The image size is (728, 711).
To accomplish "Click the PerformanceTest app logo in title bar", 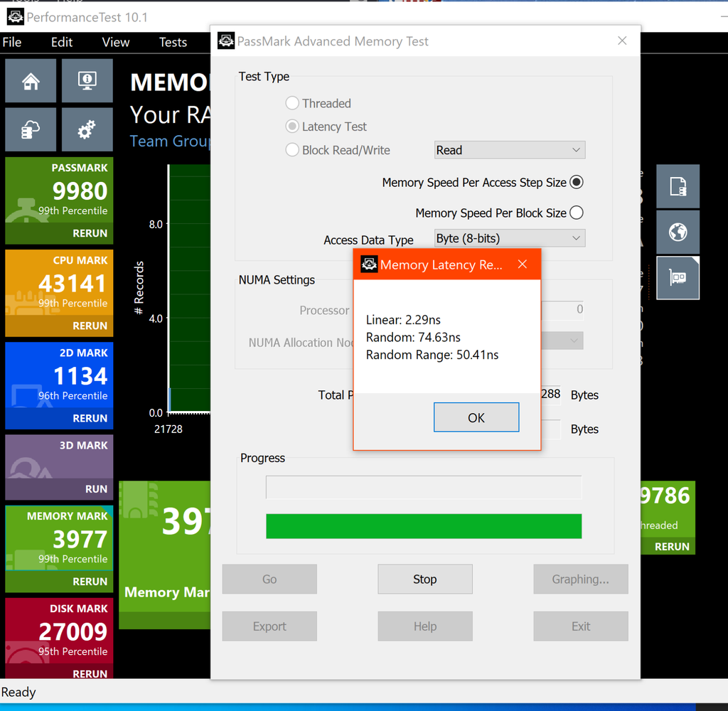I will pyautogui.click(x=16, y=17).
